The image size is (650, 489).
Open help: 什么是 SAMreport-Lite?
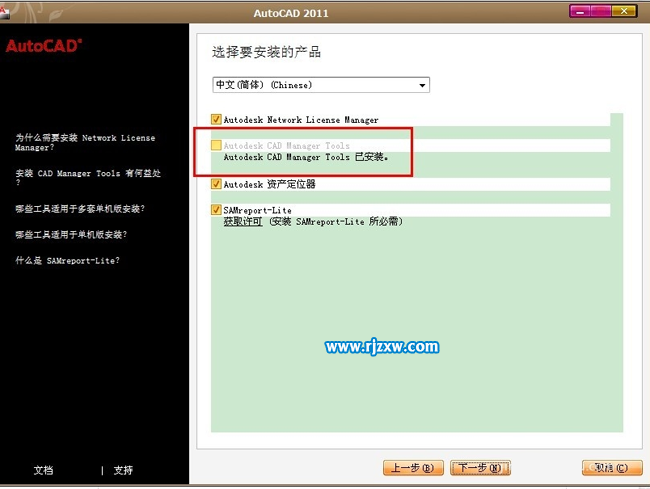[x=67, y=261]
